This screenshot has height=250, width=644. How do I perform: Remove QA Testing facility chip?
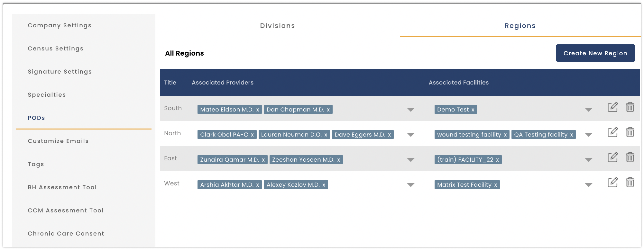click(x=572, y=135)
